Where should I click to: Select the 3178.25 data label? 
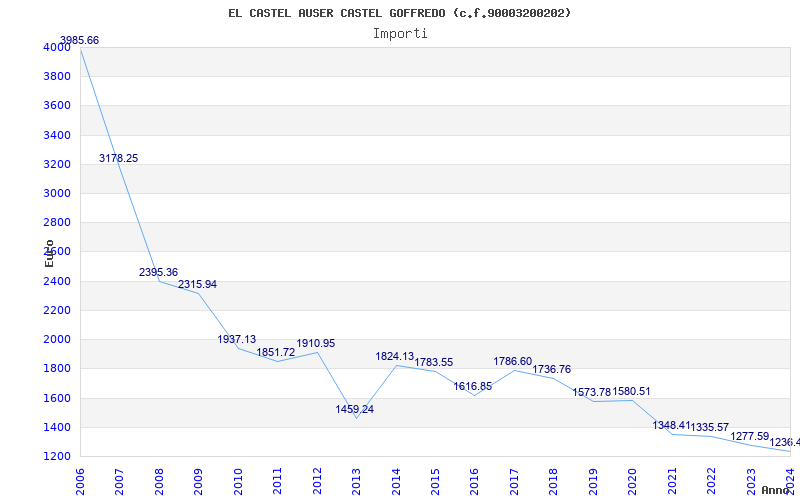pos(118,158)
